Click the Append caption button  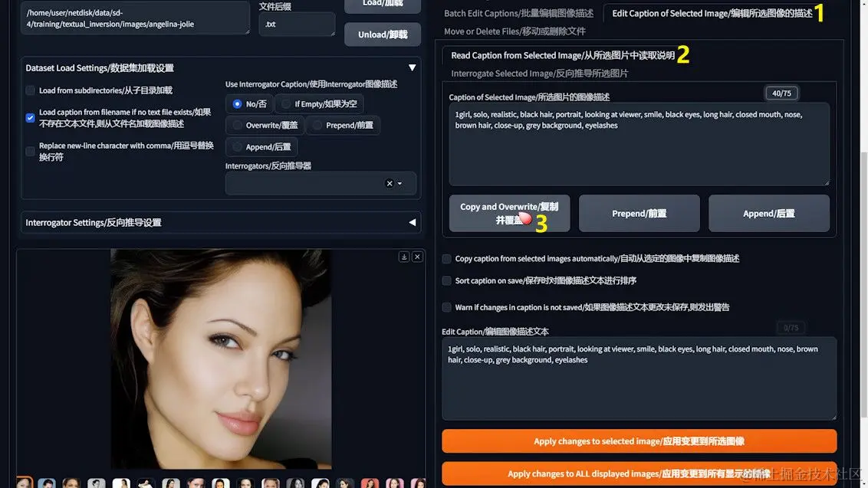click(x=768, y=213)
